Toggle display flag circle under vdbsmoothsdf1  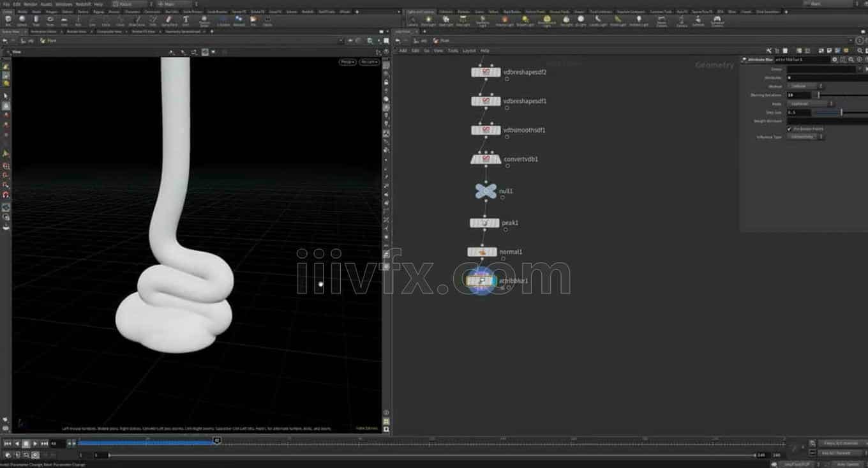[x=507, y=137]
